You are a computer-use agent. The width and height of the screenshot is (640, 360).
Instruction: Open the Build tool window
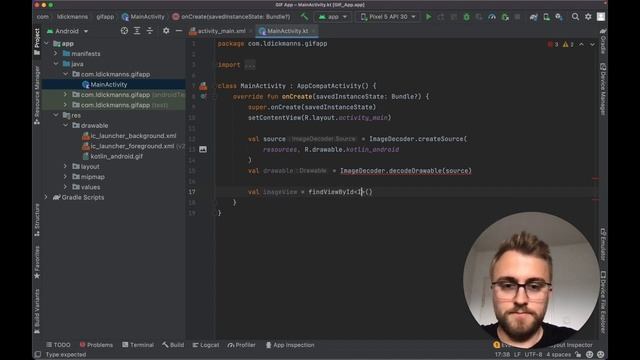click(x=173, y=345)
